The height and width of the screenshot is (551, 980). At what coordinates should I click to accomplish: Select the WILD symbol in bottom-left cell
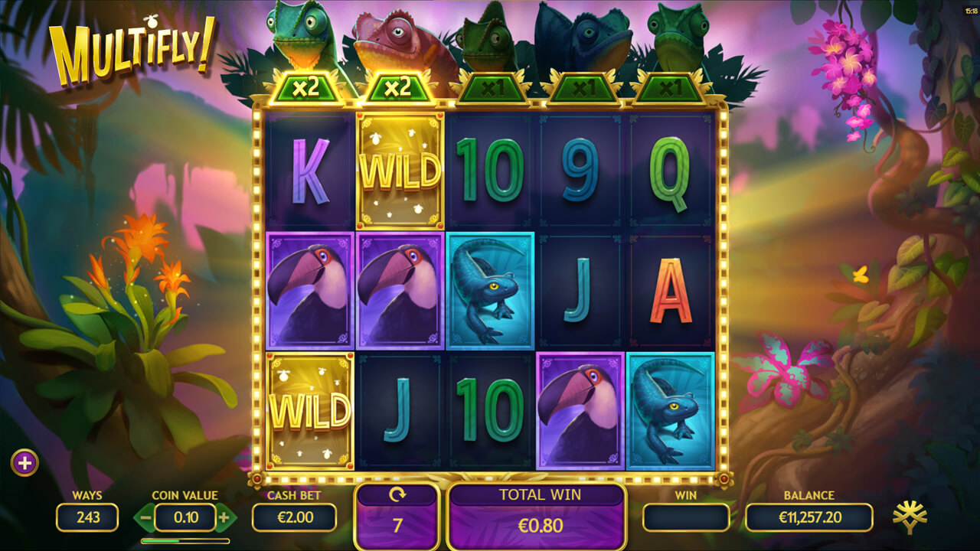click(x=310, y=411)
